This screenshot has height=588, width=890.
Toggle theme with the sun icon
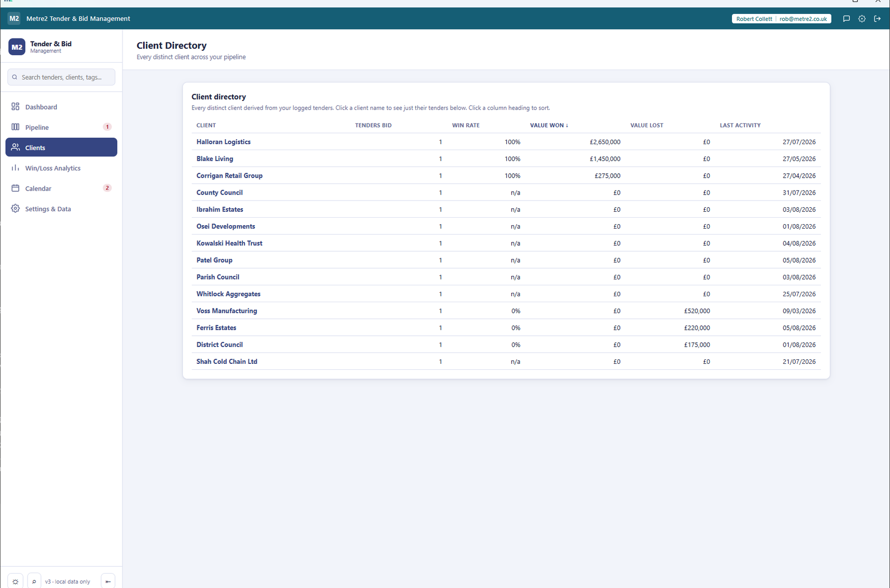tap(15, 581)
